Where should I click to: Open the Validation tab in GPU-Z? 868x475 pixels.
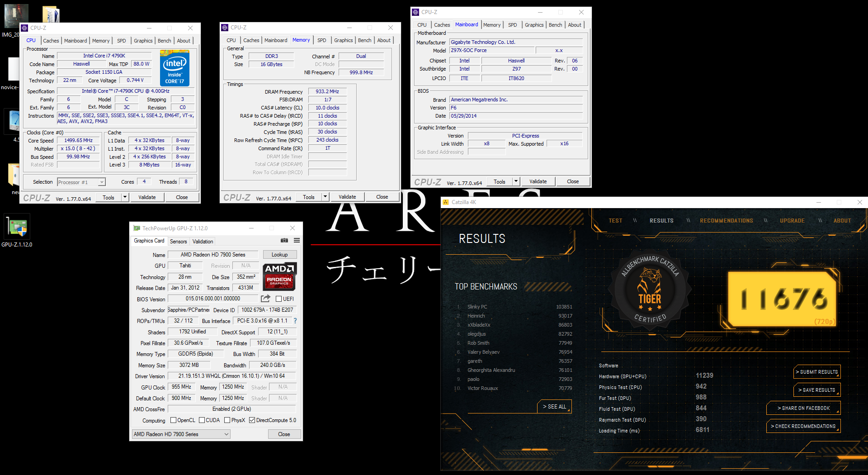[203, 241]
